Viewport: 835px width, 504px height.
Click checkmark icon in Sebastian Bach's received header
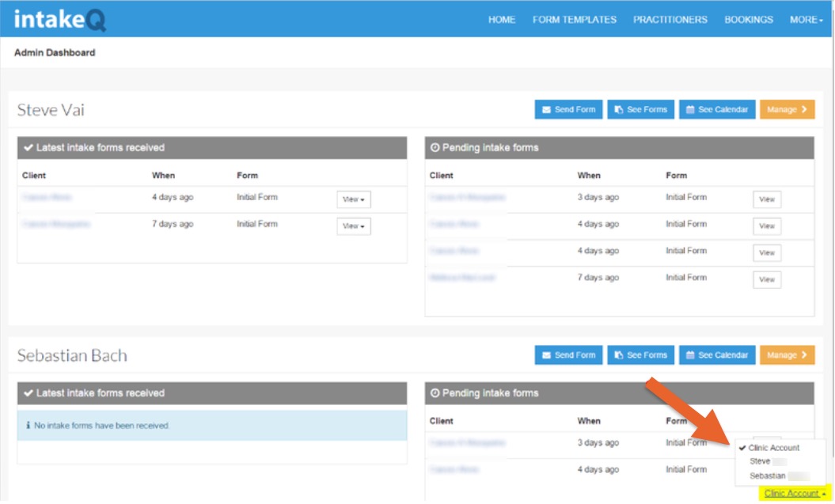28,392
